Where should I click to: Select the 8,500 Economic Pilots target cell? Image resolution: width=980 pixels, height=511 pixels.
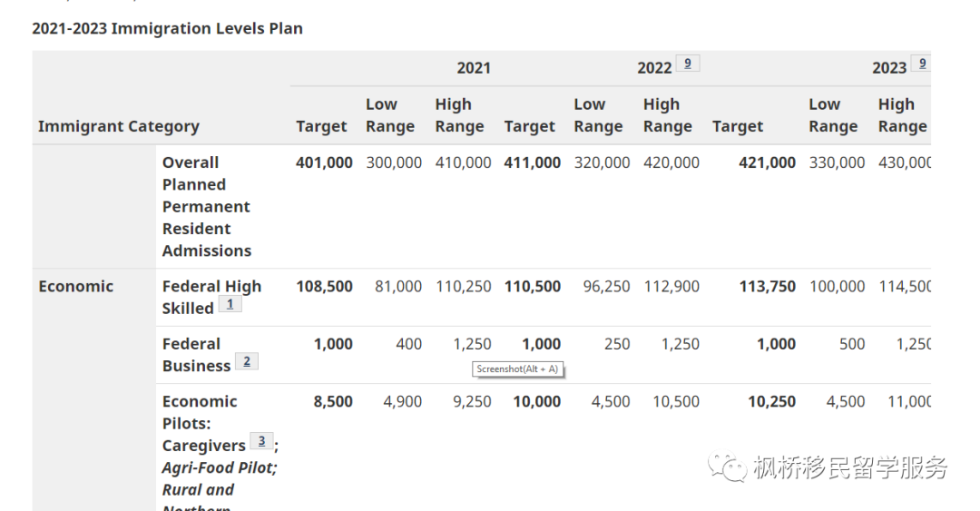pyautogui.click(x=333, y=401)
